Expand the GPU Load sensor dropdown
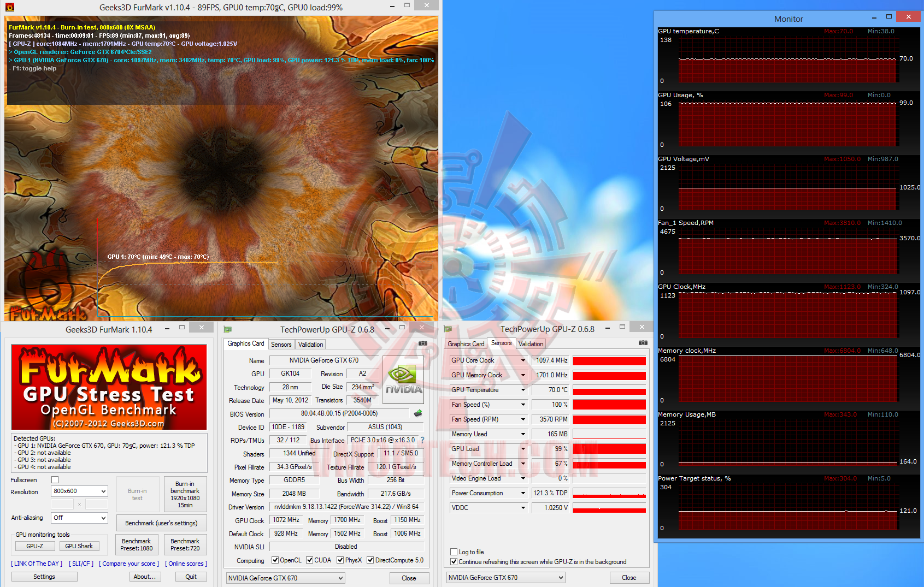The width and height of the screenshot is (924, 587). 523,449
